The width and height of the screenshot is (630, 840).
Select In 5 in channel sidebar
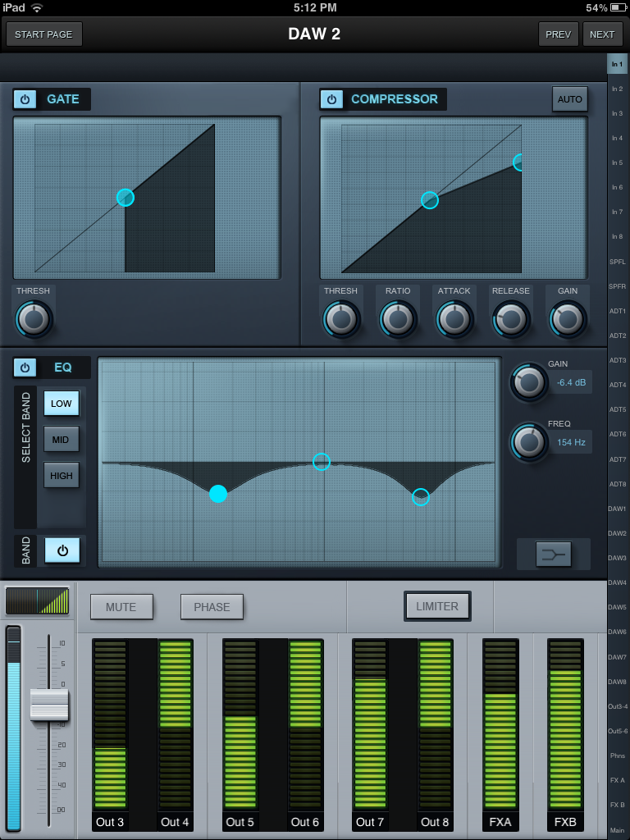617,163
